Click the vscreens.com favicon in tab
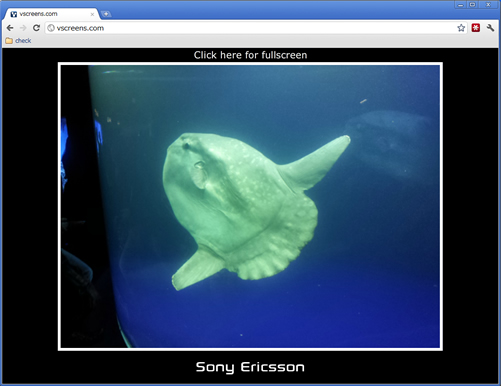Viewport: 501px width, 386px height. tap(14, 14)
